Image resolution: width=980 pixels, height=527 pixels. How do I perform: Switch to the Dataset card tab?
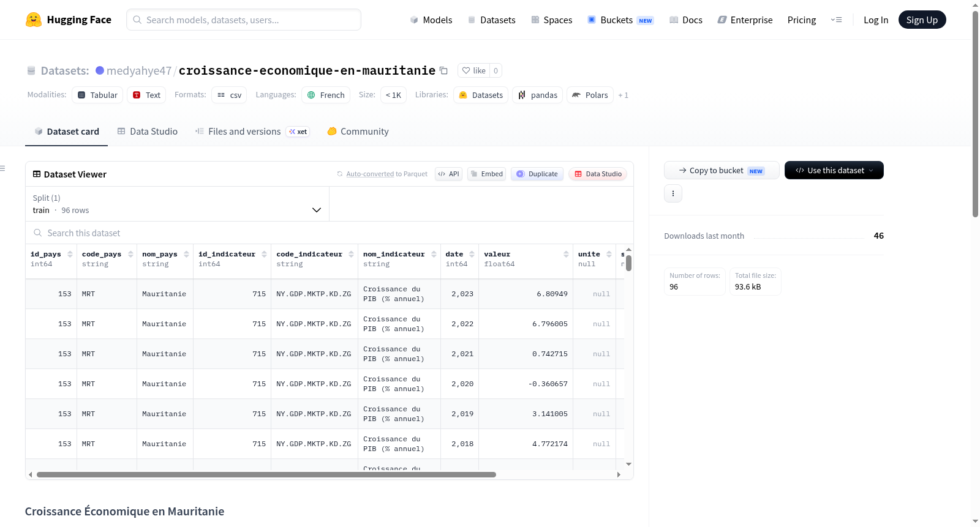pos(66,131)
